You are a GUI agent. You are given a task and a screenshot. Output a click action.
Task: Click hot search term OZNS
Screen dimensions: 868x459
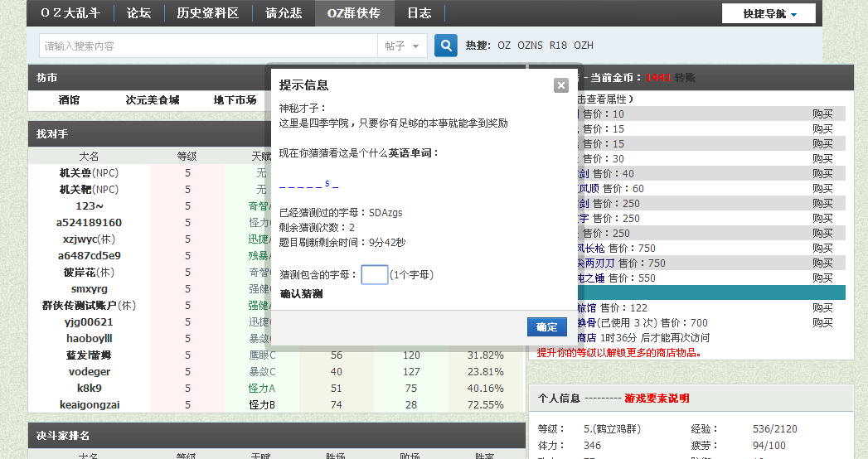(530, 46)
